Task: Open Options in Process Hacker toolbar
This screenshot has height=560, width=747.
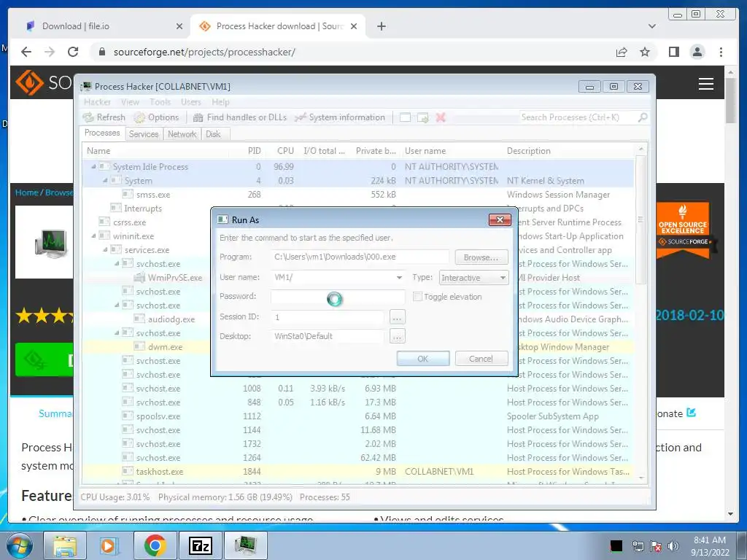Action: coord(156,117)
